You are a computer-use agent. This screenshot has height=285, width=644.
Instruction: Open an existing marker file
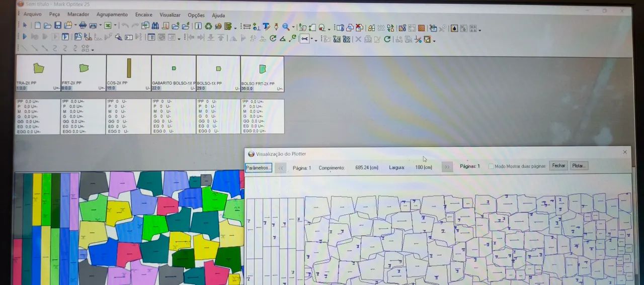(x=47, y=25)
